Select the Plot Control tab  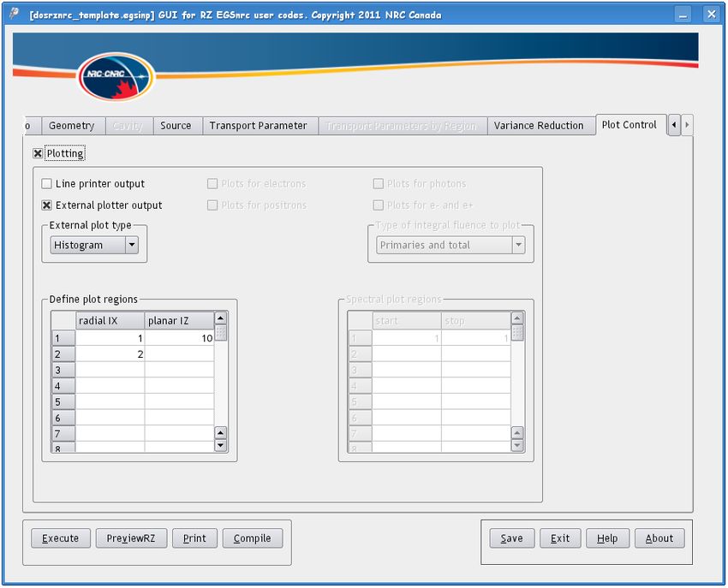coord(630,124)
